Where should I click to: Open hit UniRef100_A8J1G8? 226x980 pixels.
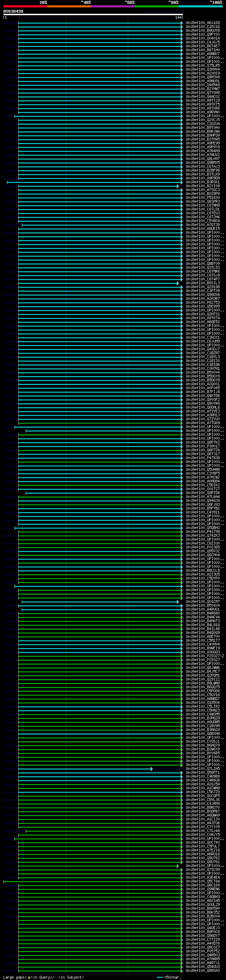pyautogui.click(x=203, y=23)
